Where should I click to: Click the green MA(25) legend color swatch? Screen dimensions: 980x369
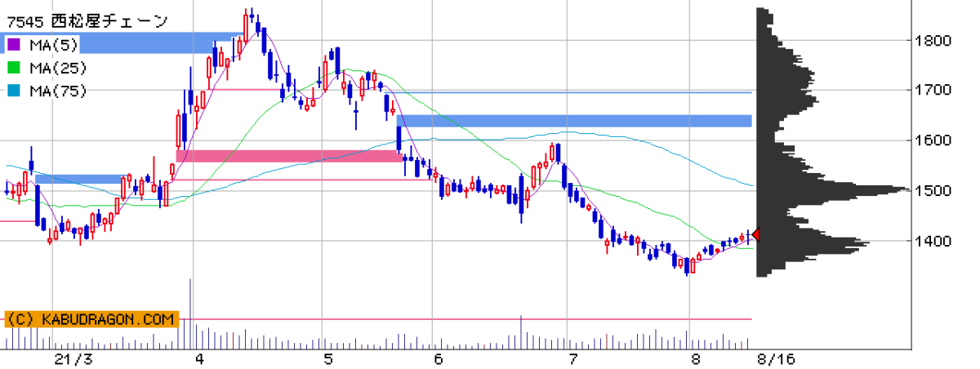point(14,68)
